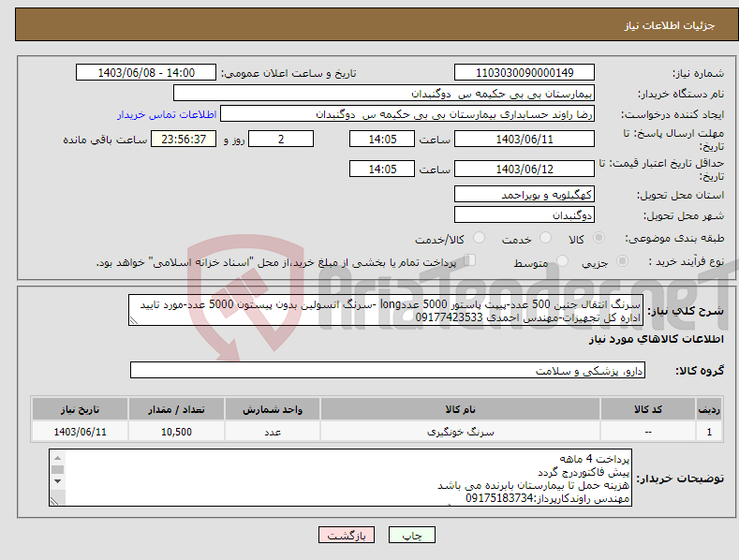Click the quantity cell 10,500
This screenshot has width=739, height=560.
point(176,432)
